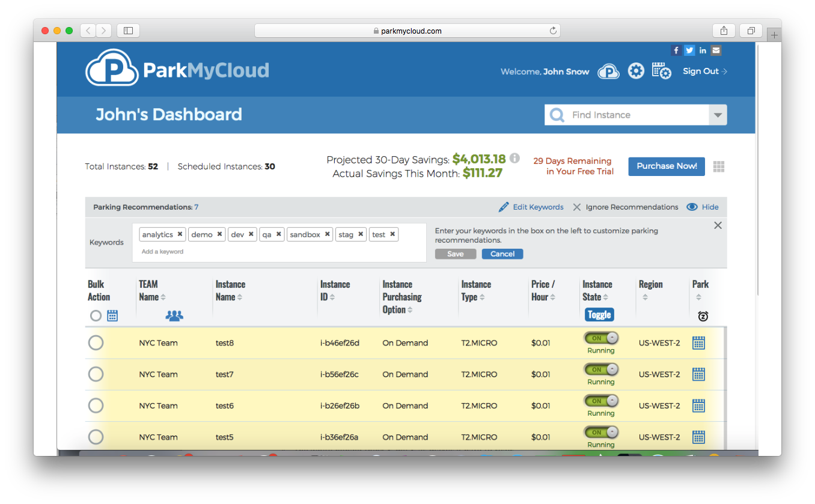Click Save keywords button
Viewport: 815px width, 504px height.
(x=456, y=254)
